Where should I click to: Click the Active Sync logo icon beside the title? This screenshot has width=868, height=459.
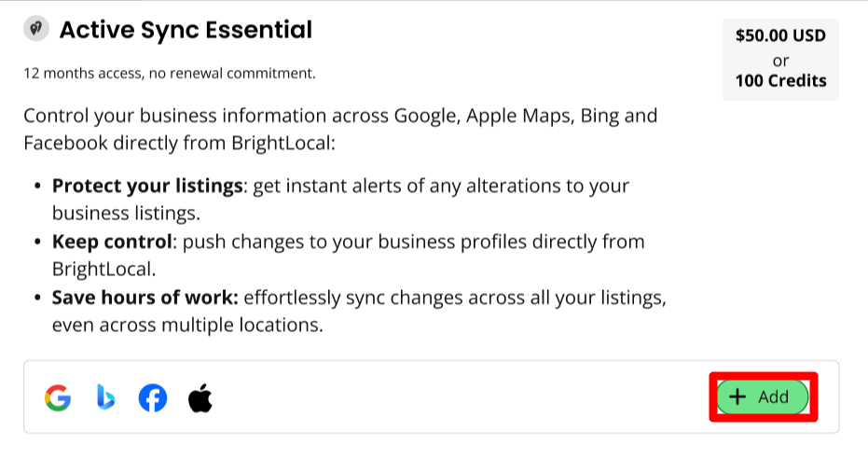[36, 30]
